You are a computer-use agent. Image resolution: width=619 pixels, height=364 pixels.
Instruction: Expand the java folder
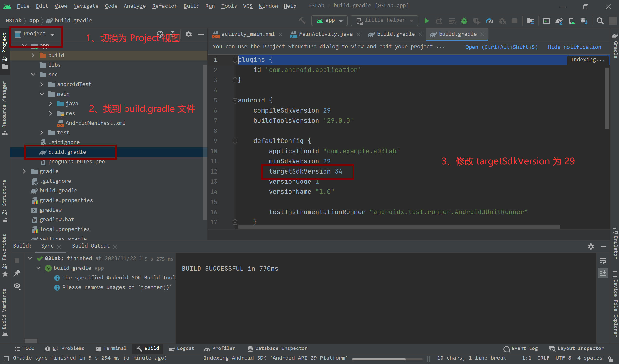pos(50,104)
